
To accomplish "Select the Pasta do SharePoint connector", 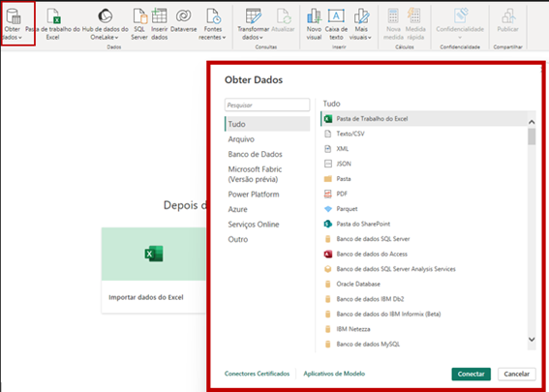I will [x=424, y=224].
